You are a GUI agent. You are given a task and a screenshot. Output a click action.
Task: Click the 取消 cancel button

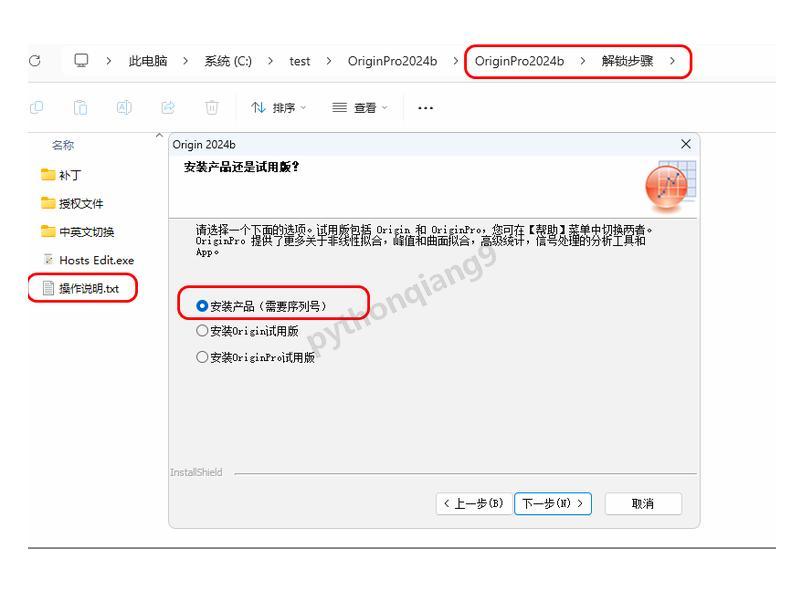[x=643, y=503]
